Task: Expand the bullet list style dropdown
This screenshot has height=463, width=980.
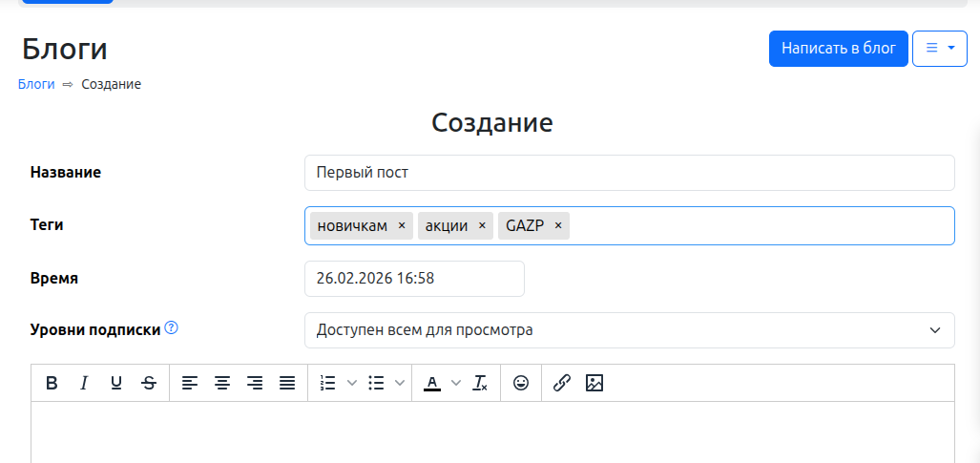Action: [399, 383]
